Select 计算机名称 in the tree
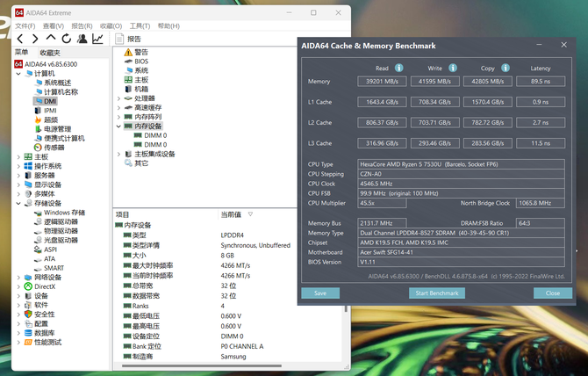The image size is (588, 376). tap(57, 92)
